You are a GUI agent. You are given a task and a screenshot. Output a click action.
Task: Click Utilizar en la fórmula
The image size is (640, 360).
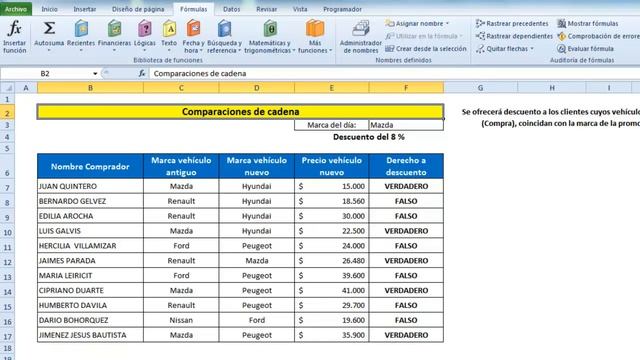(424, 36)
